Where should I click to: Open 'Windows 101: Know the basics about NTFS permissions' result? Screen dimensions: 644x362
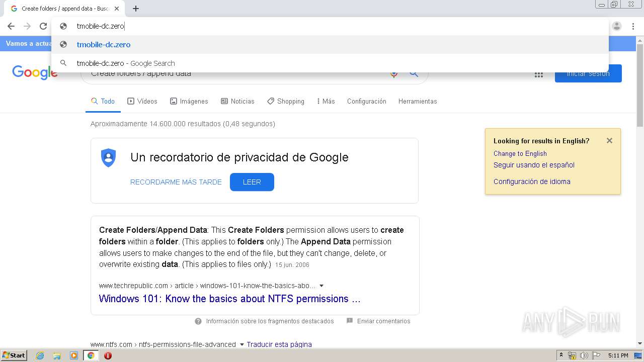click(230, 299)
